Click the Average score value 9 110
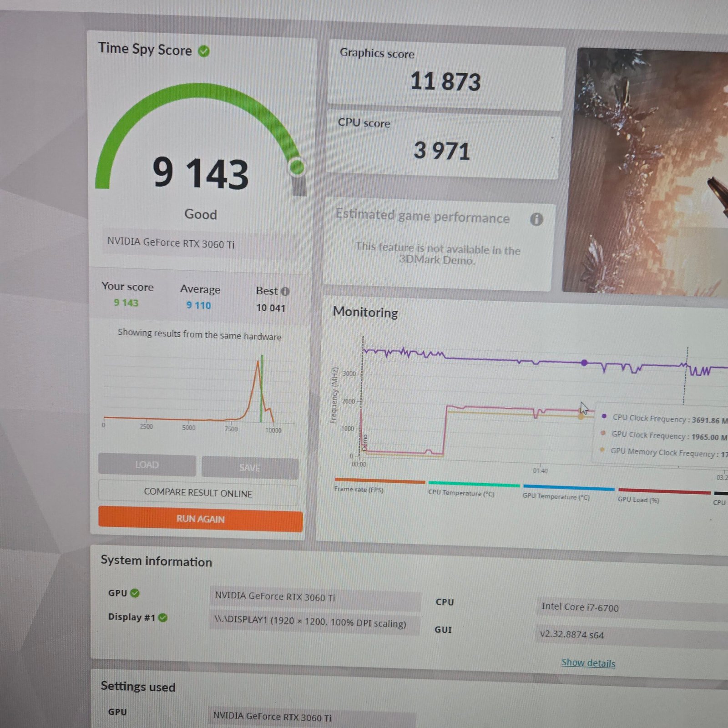 (x=199, y=305)
